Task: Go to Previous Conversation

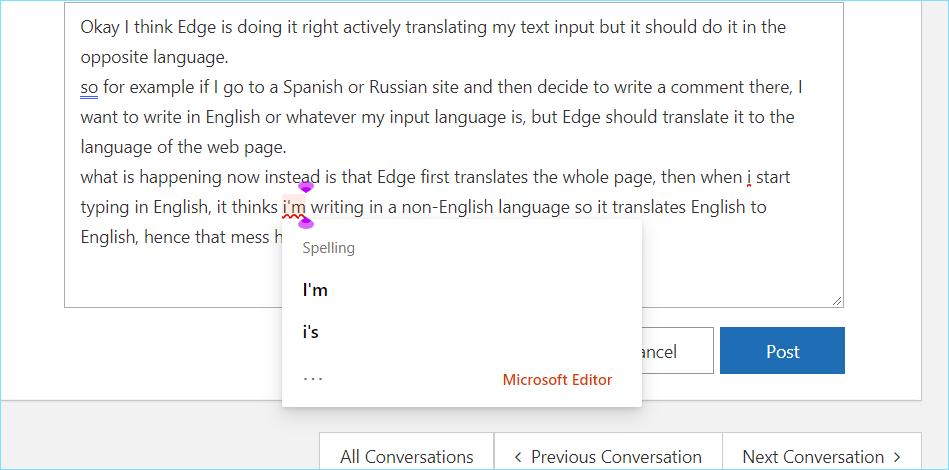Action: click(x=616, y=457)
